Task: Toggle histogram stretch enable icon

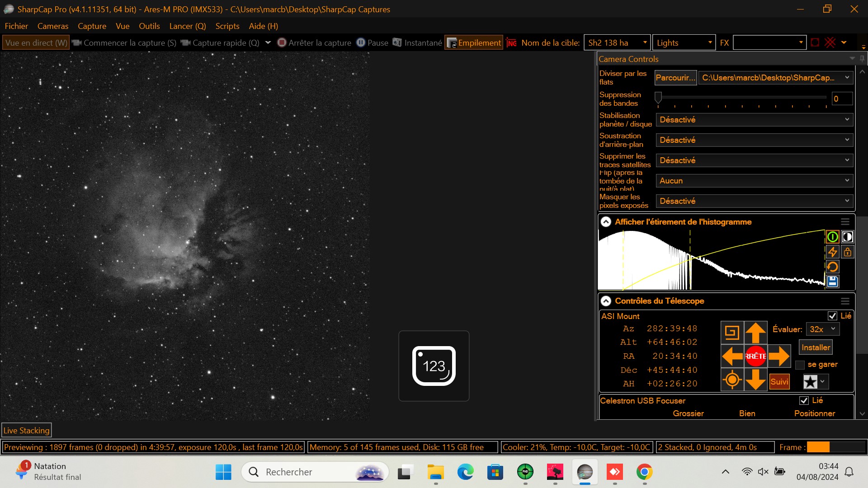Action: click(832, 237)
